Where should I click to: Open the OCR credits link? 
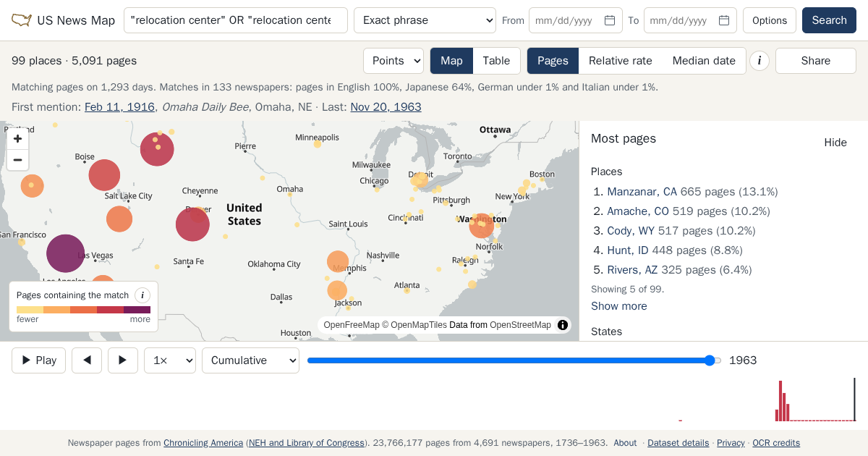coord(776,443)
